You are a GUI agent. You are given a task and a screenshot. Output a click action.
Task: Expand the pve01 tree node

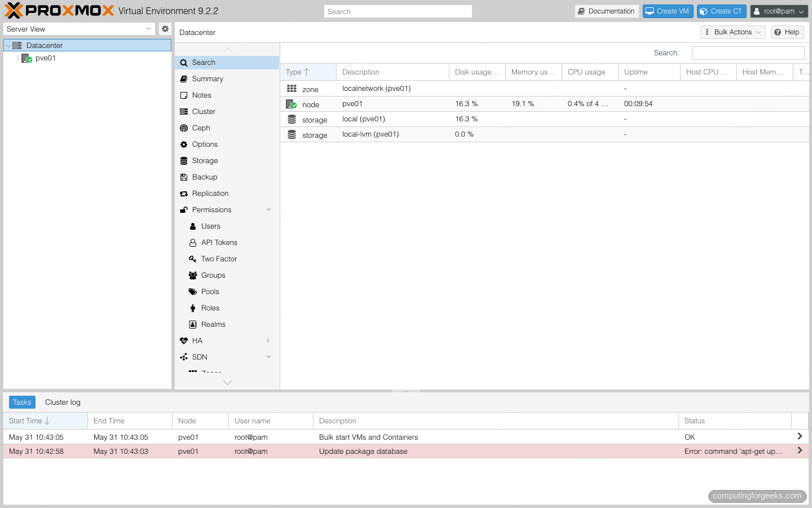click(17, 58)
